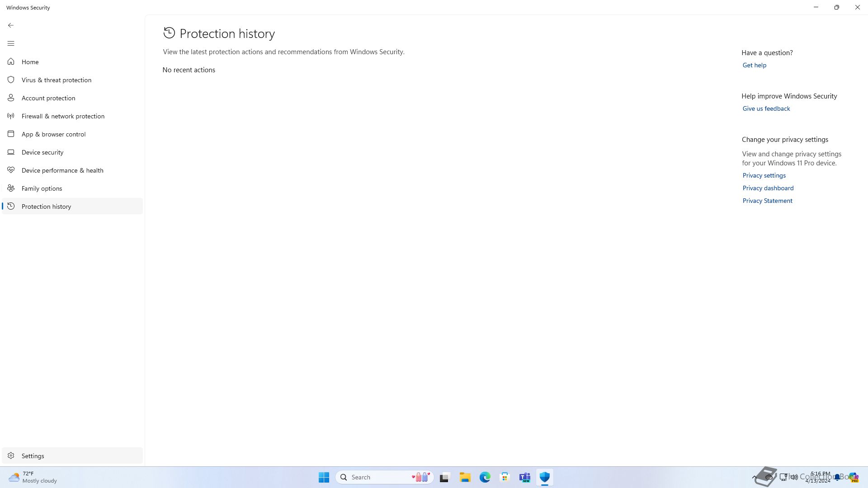The image size is (868, 488).
Task: Close the Windows Security window
Action: pyautogui.click(x=858, y=7)
